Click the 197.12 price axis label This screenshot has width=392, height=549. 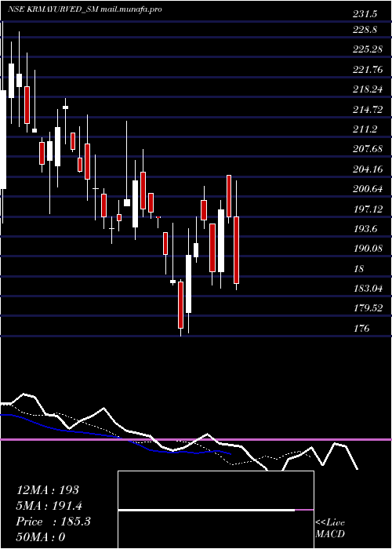pos(368,209)
